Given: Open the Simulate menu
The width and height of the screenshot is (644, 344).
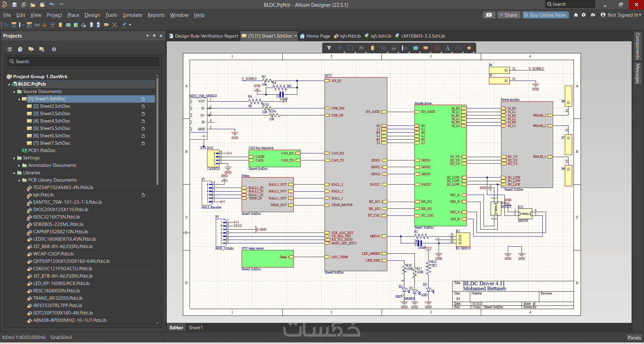Looking at the screenshot, I should coord(132,15).
